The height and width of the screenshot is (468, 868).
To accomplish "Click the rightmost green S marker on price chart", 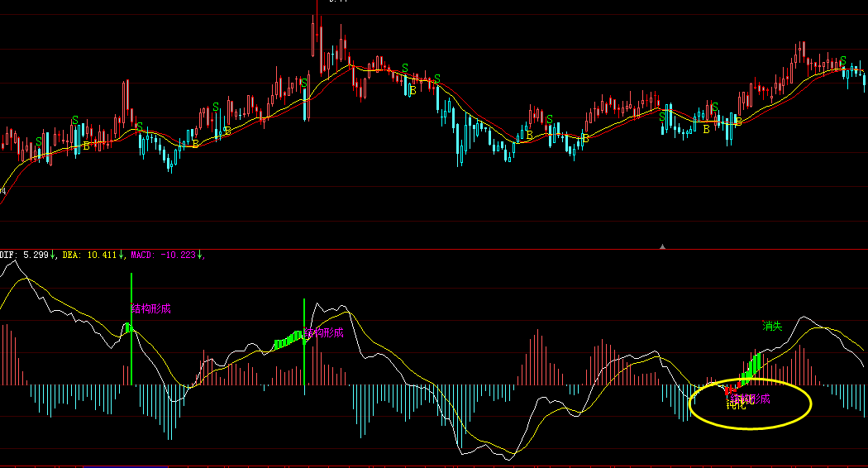I will pos(843,60).
